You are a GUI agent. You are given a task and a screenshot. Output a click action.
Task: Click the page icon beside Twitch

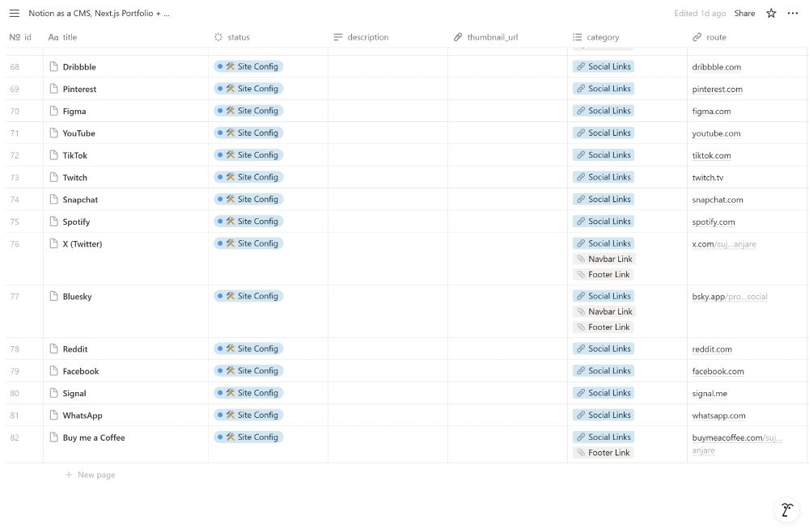click(53, 177)
